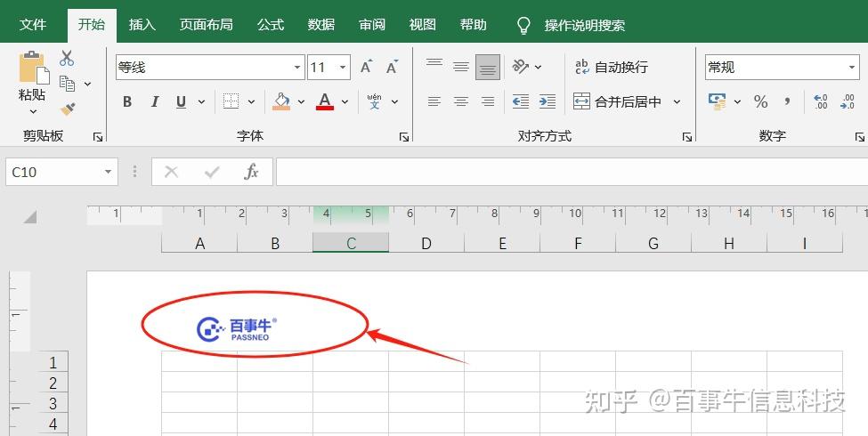Toggle bottom vertical alignment
This screenshot has height=436, width=868.
coord(488,67)
